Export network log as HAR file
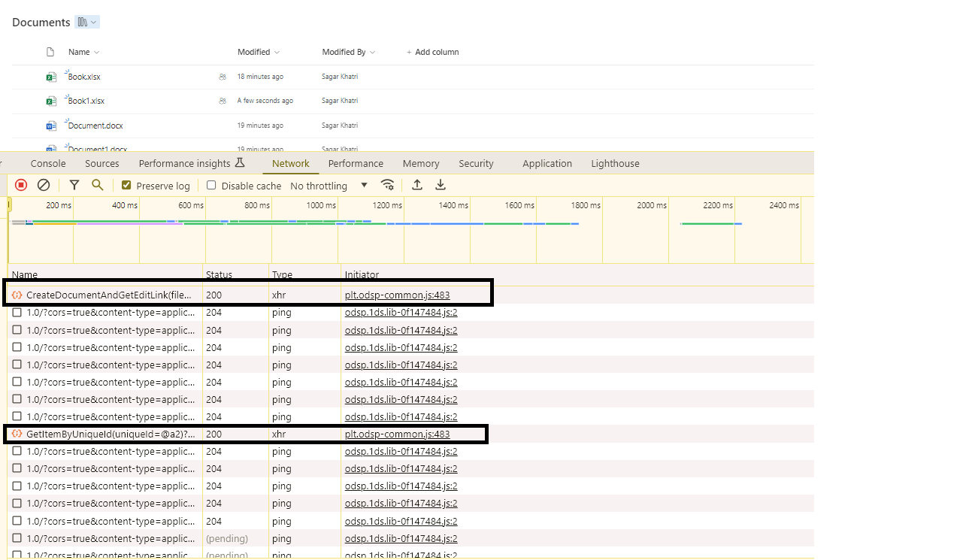Screen dimensions: 975x560 [x=441, y=185]
